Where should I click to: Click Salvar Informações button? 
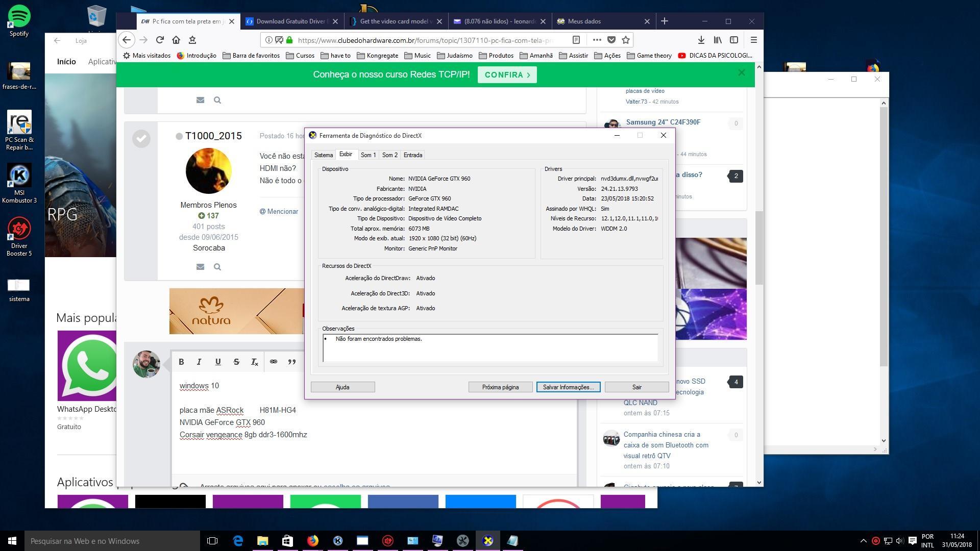click(x=568, y=387)
